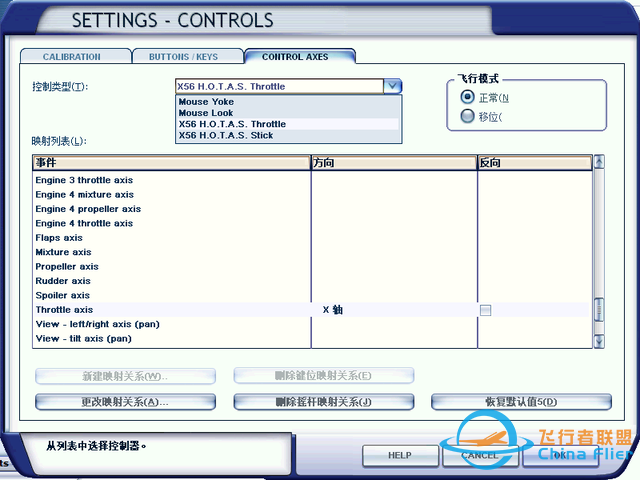Select the 正常 flight mode radio button
The image size is (640, 480).
(x=467, y=97)
